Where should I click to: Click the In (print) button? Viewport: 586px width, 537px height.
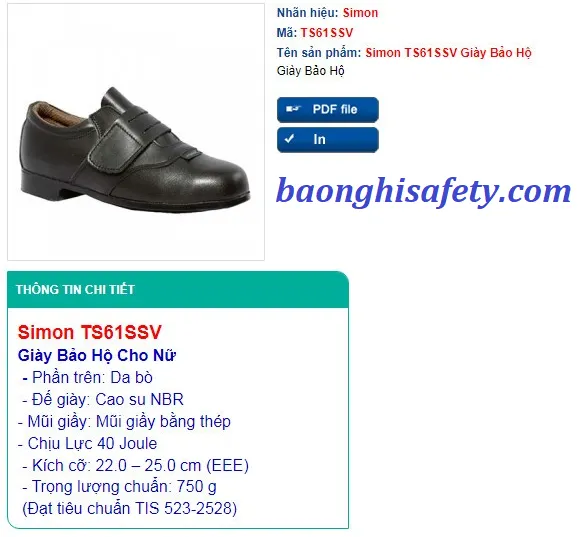pos(327,140)
